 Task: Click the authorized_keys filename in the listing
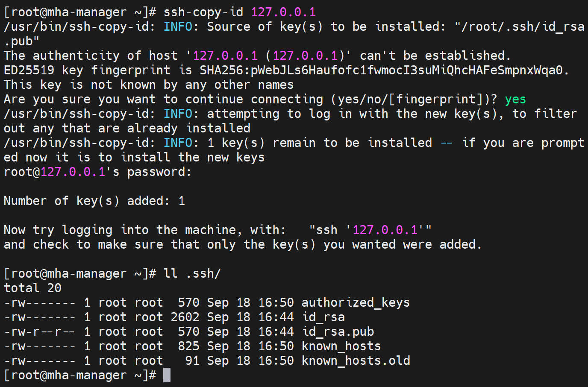tap(356, 302)
